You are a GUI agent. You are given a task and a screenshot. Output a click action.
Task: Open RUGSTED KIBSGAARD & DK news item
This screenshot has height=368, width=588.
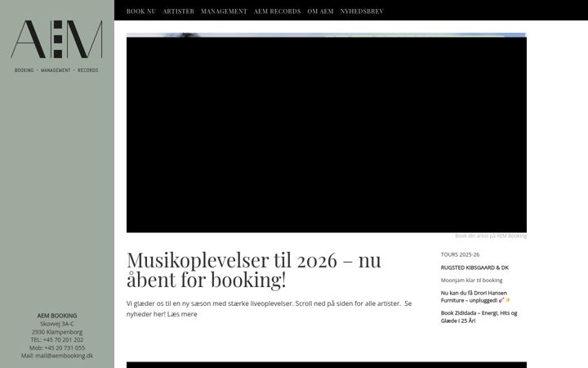474,267
